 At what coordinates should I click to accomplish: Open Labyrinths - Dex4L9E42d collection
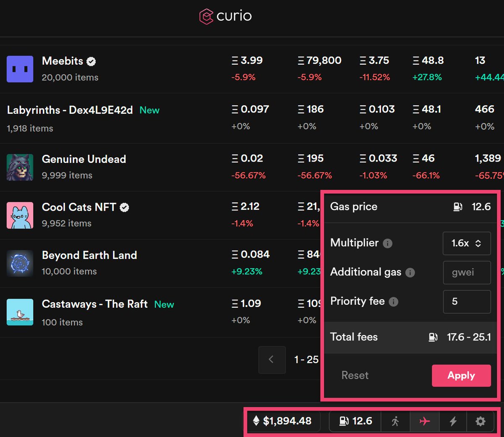[x=70, y=110]
